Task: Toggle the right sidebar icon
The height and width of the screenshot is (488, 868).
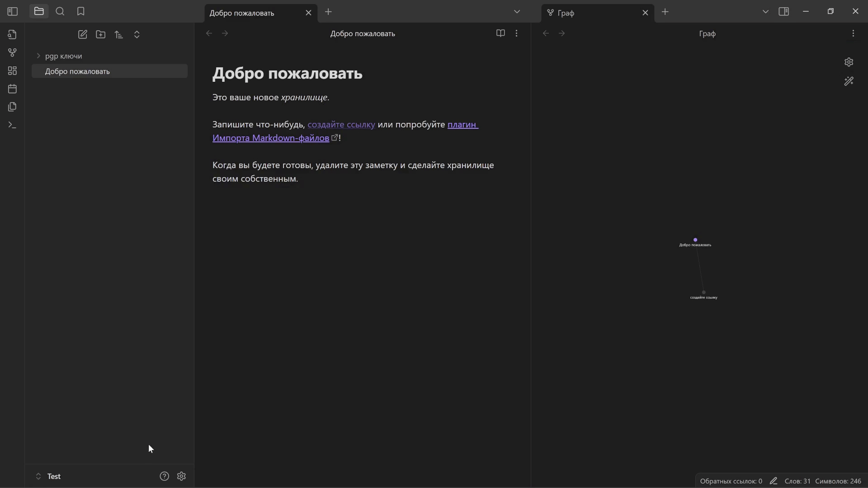Action: 784,12
